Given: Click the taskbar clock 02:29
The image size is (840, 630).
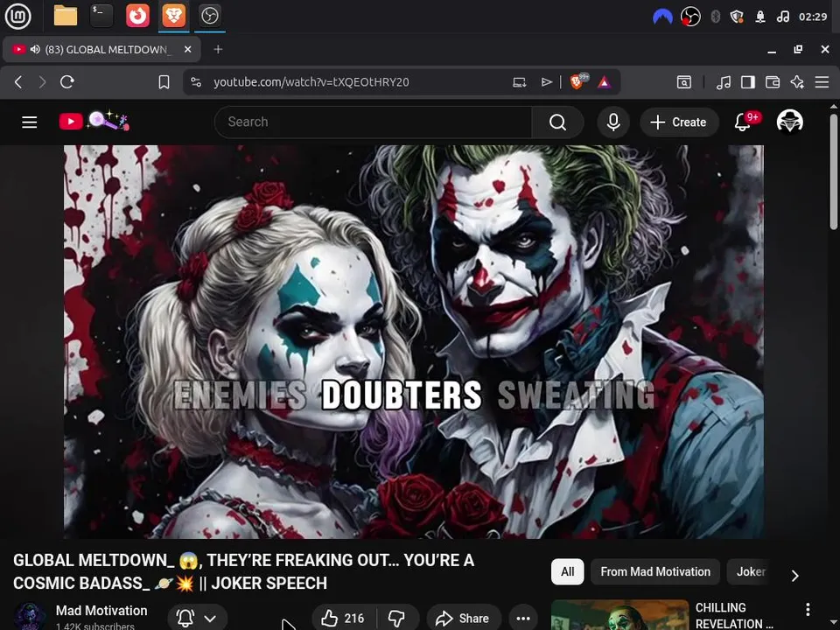Looking at the screenshot, I should click(x=813, y=17).
